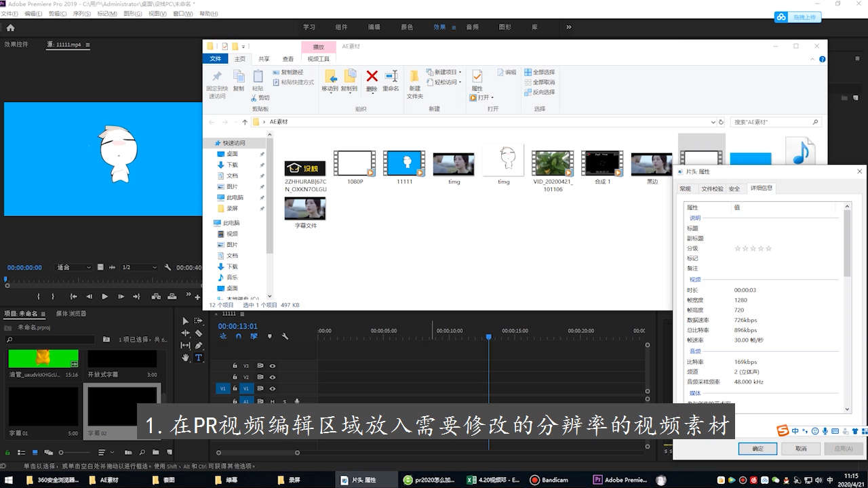Screen dimensions: 868x488
Task: Click Add Marker icon in timeline
Action: point(269,336)
